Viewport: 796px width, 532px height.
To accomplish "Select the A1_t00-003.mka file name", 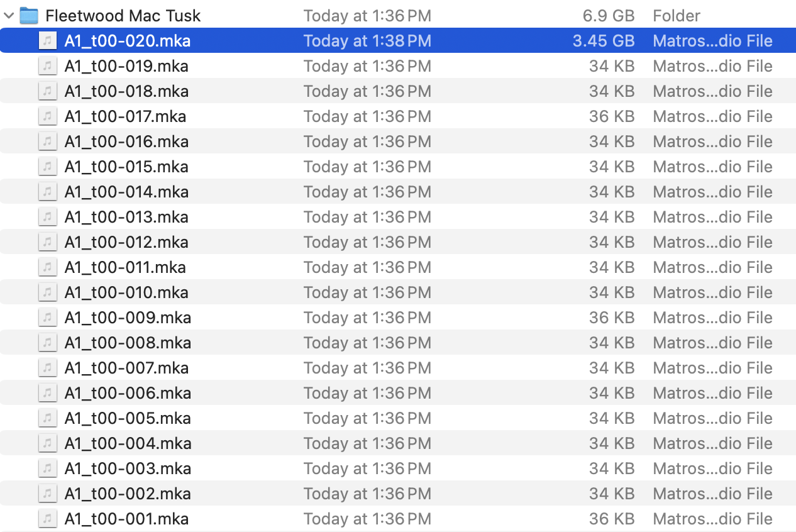I will (128, 468).
